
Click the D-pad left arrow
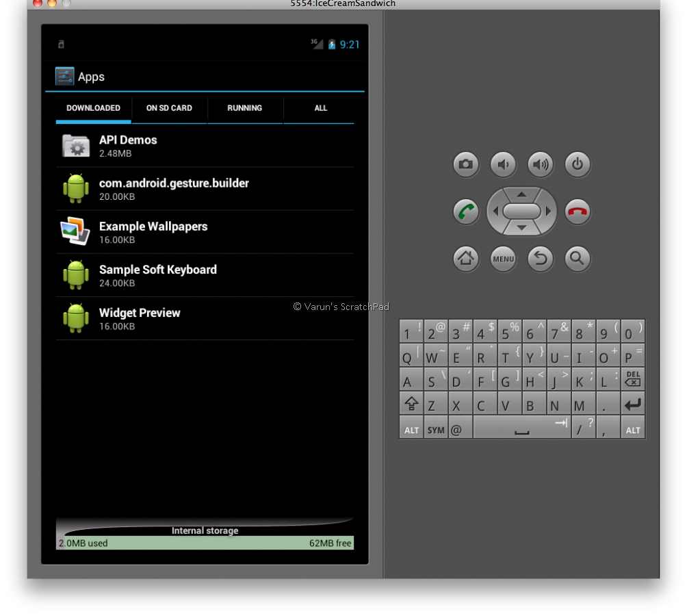(495, 211)
